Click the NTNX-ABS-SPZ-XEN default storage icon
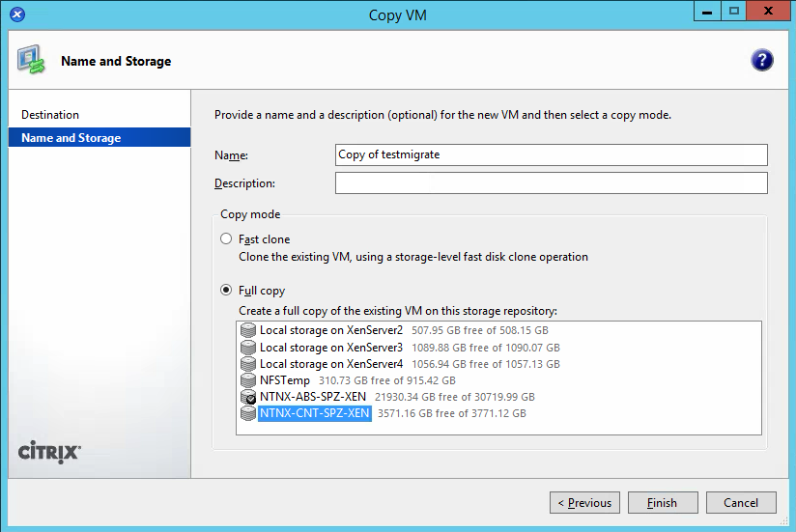 (x=248, y=397)
